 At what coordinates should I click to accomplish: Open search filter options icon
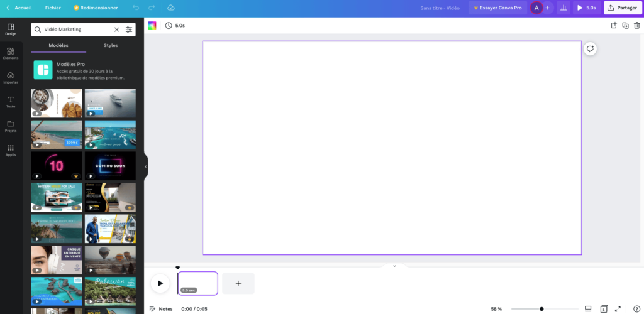[129, 30]
